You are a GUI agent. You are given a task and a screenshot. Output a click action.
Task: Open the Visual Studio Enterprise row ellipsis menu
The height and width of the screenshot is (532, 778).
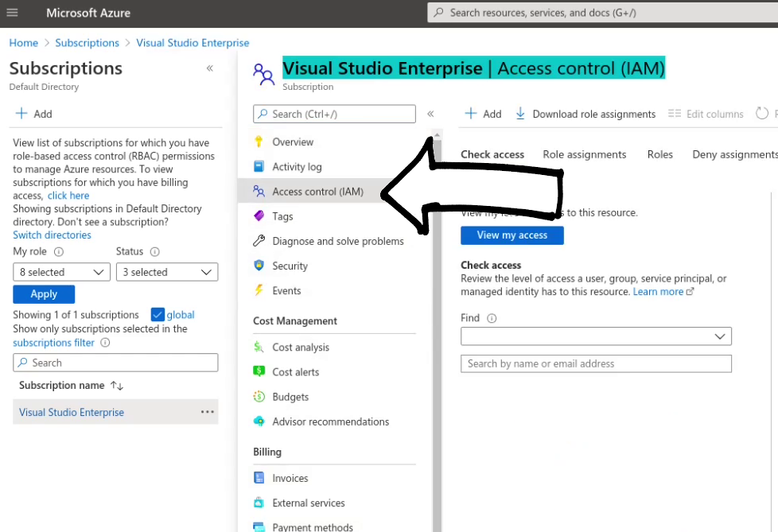(x=208, y=412)
